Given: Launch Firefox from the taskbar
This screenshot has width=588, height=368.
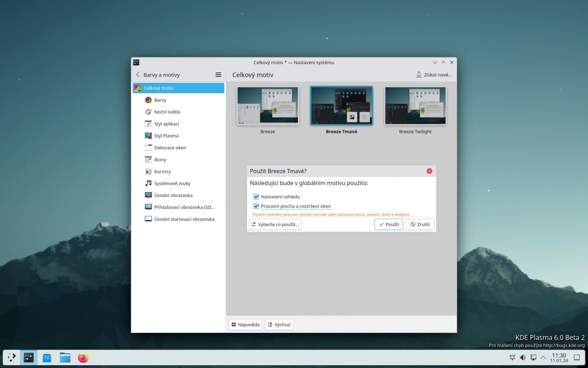Looking at the screenshot, I should [83, 357].
